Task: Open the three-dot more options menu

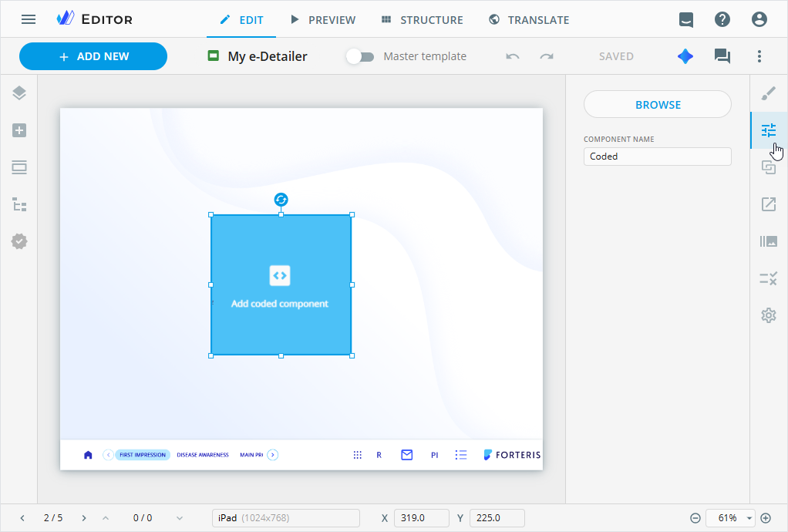Action: tap(759, 56)
